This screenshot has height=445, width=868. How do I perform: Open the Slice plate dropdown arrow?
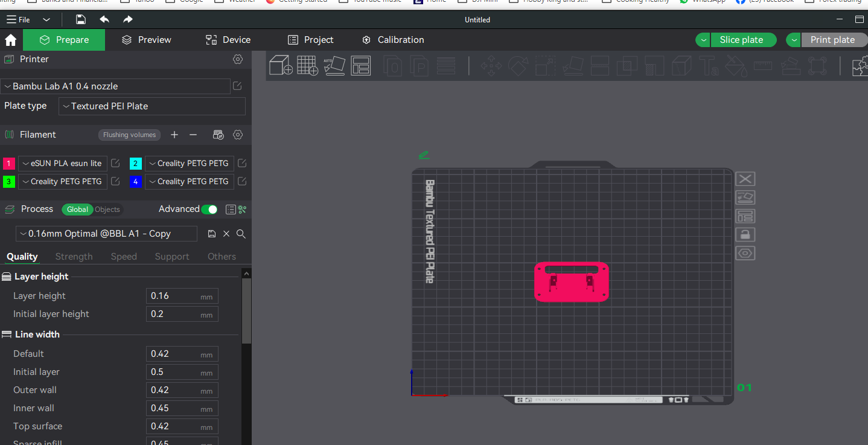703,40
